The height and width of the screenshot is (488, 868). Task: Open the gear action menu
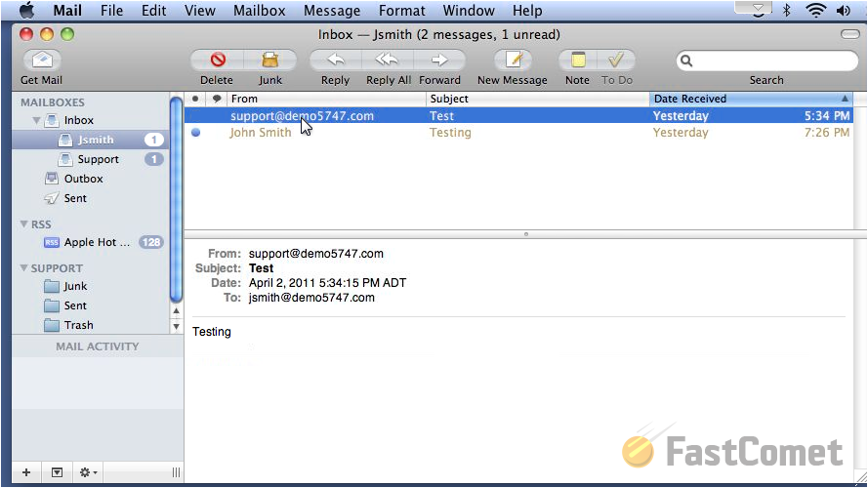click(x=88, y=472)
